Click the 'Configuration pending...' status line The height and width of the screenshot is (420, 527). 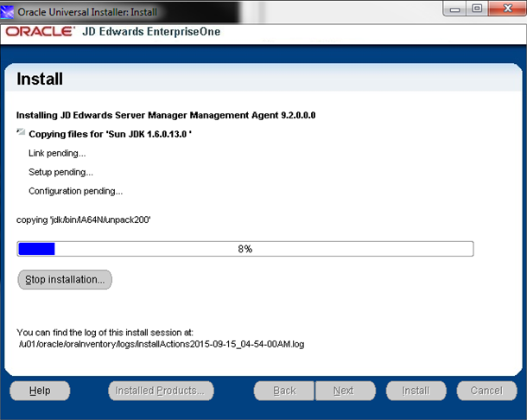click(x=76, y=191)
